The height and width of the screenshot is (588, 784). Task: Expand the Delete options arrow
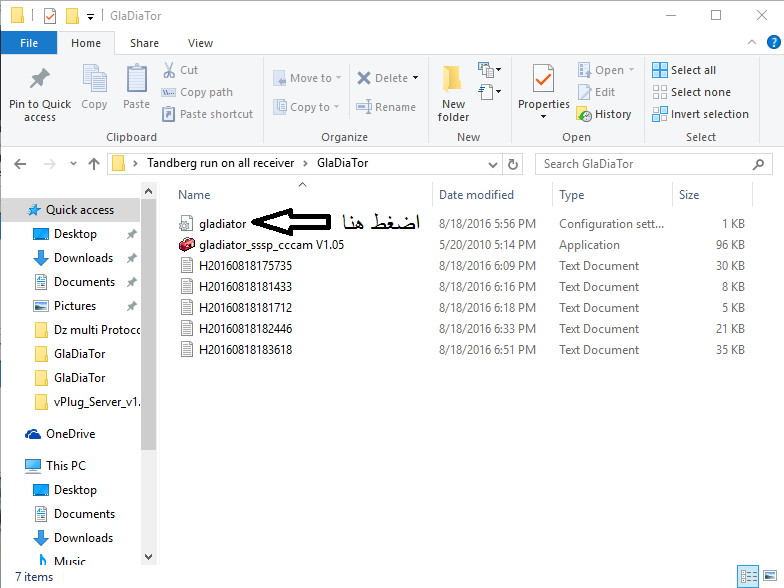point(416,78)
